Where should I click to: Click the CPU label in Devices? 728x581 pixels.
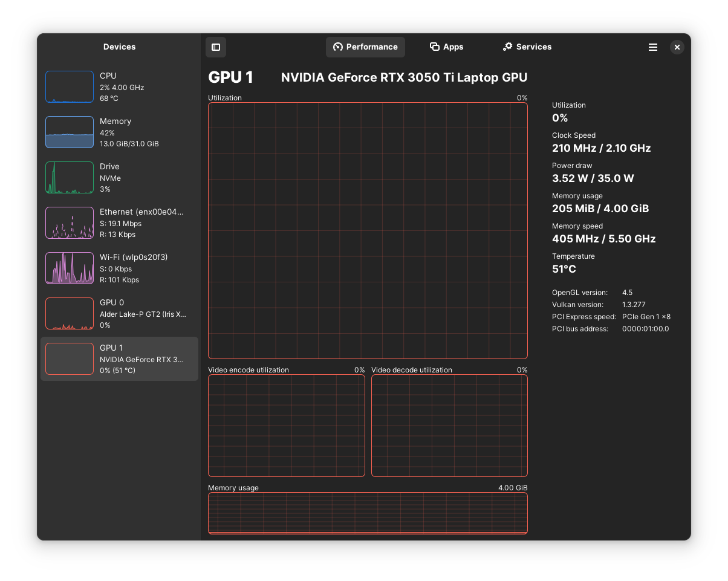pyautogui.click(x=108, y=76)
